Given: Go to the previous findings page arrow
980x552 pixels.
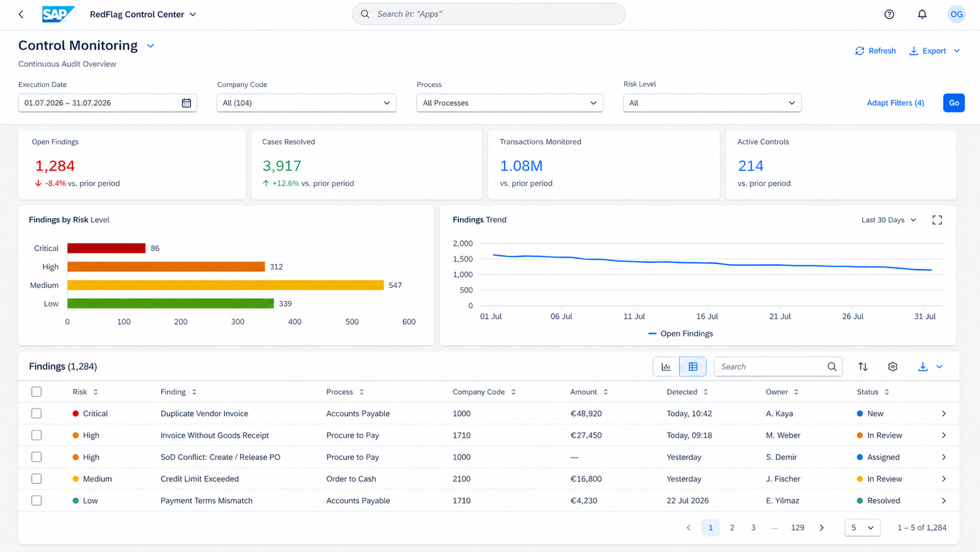Looking at the screenshot, I should point(689,528).
